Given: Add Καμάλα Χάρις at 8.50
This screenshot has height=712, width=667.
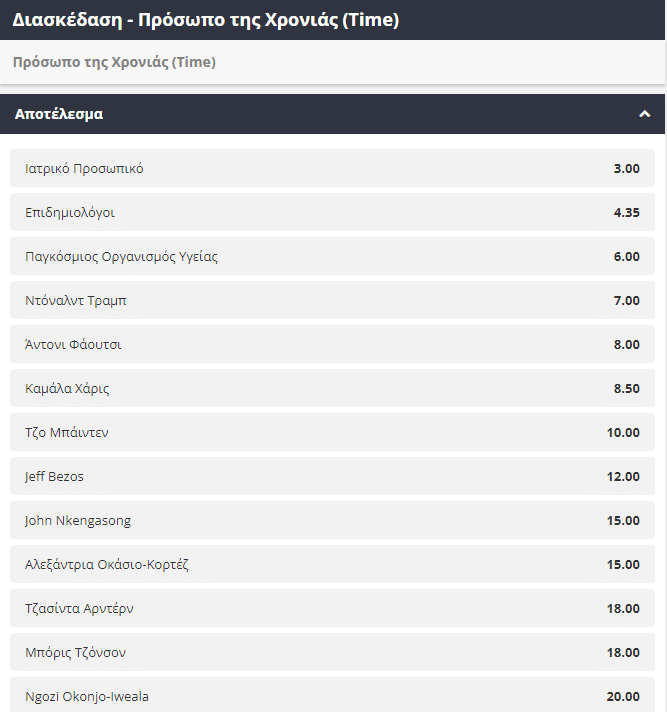Looking at the screenshot, I should coord(332,388).
